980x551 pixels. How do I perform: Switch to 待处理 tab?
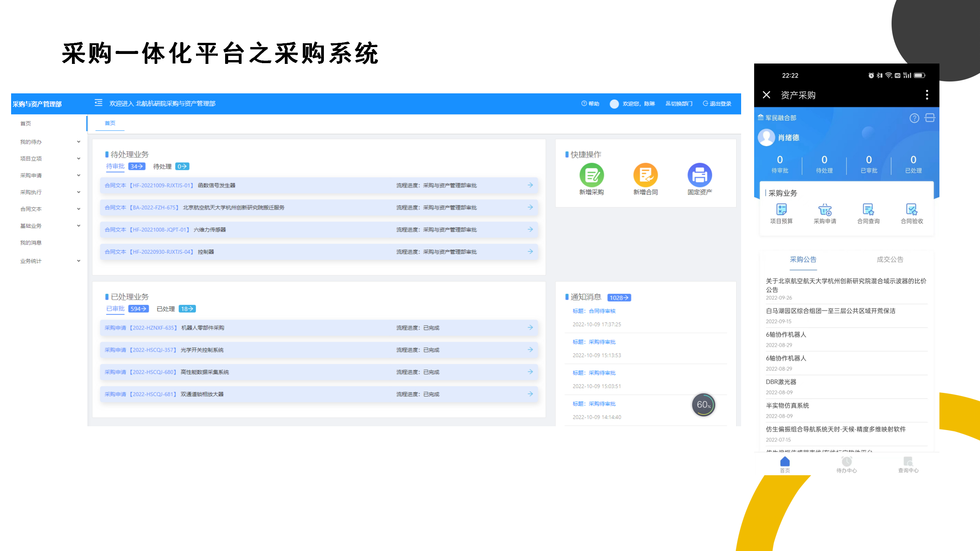click(162, 166)
